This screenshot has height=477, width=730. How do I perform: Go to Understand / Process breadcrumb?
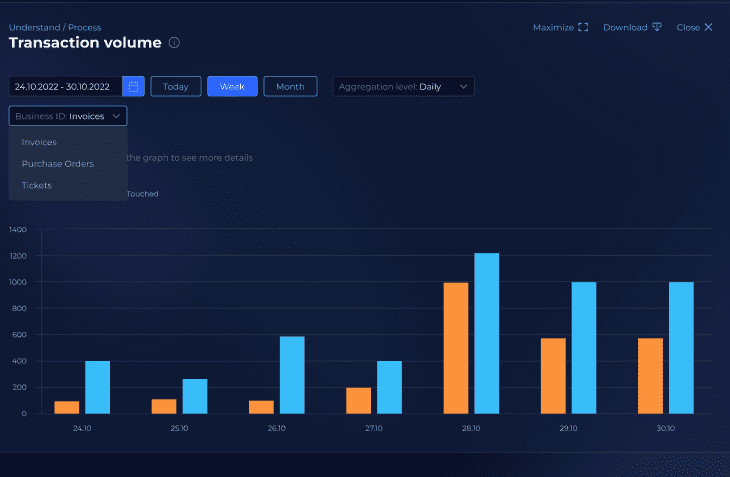click(55, 28)
